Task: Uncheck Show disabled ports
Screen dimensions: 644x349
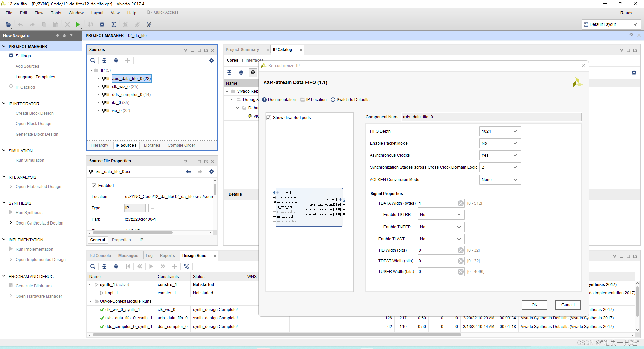Action: (x=269, y=118)
